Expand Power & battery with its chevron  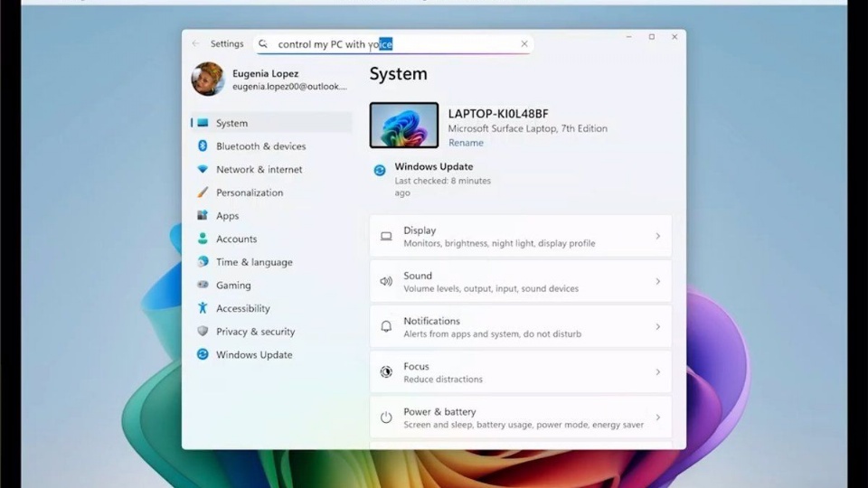point(657,418)
